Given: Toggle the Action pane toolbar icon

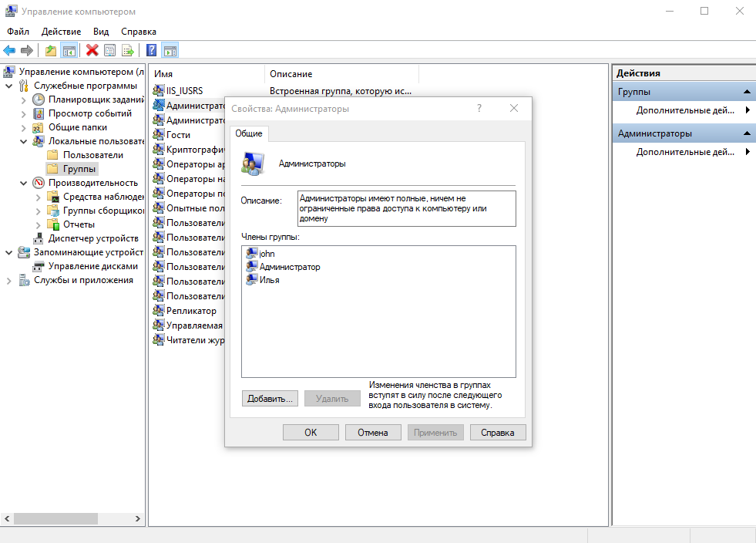Looking at the screenshot, I should coord(170,50).
